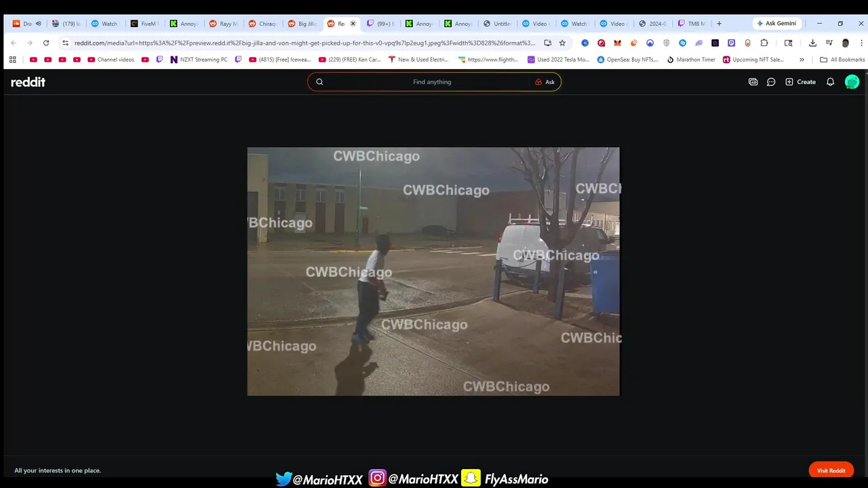The image size is (868, 488).
Task: Switch to the (179) tab
Action: click(x=66, y=24)
